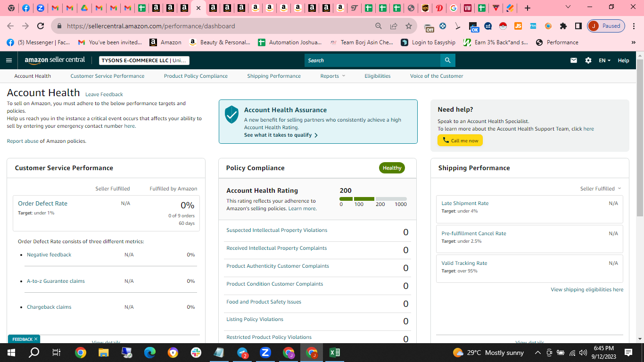The height and width of the screenshot is (362, 644).
Task: Open the Login to Easyship bookmark
Action: (x=428, y=42)
